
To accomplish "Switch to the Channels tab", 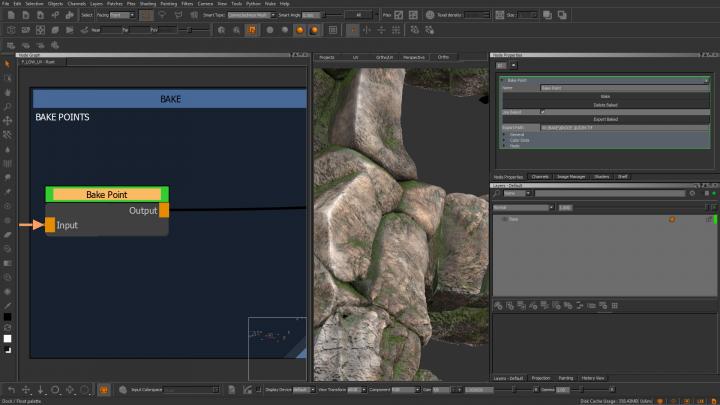I will [x=540, y=176].
